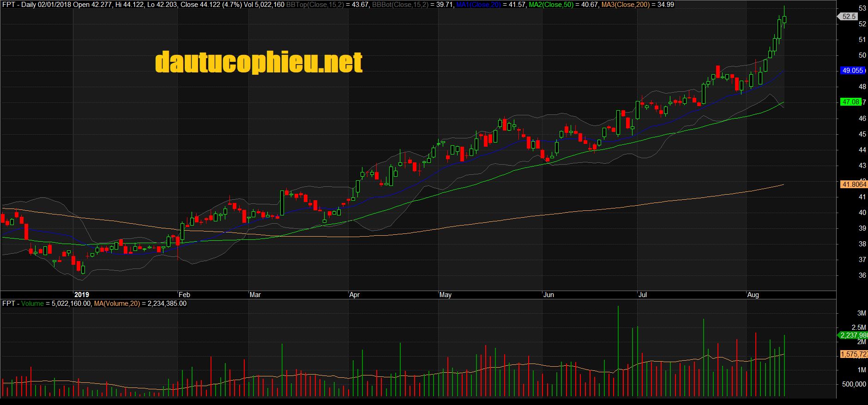
Task: Click the Apr label on time axis
Action: point(354,295)
